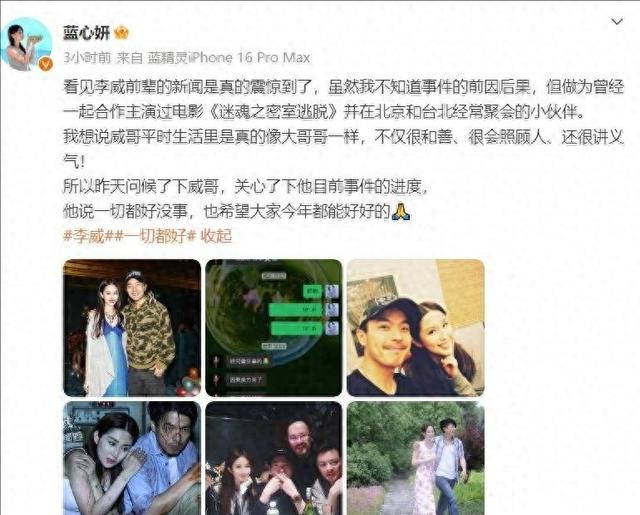The height and width of the screenshot is (515, 640).
Task: Click the gold crown member icon
Action: (122, 33)
